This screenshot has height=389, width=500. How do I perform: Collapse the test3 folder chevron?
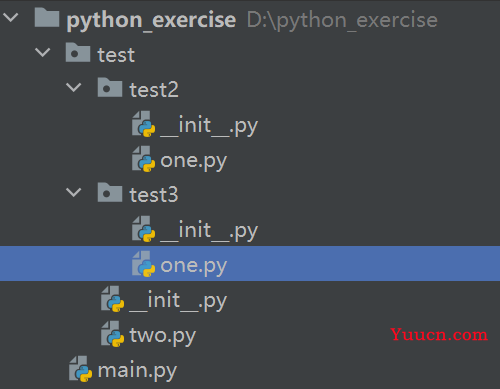pyautogui.click(x=74, y=192)
